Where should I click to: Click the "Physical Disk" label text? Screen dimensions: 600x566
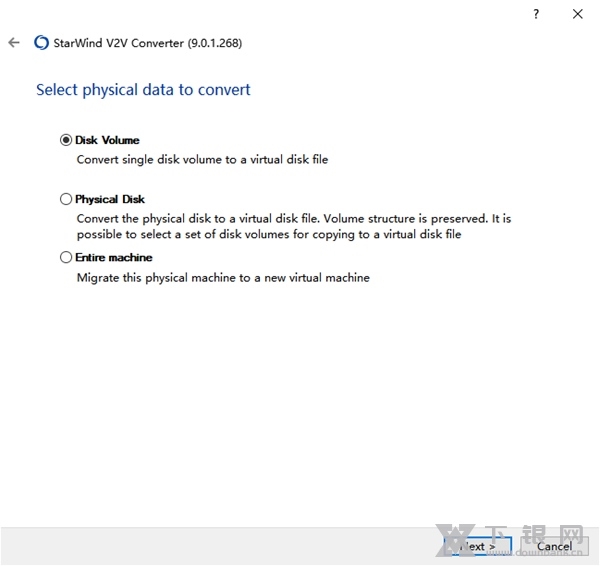pyautogui.click(x=110, y=199)
